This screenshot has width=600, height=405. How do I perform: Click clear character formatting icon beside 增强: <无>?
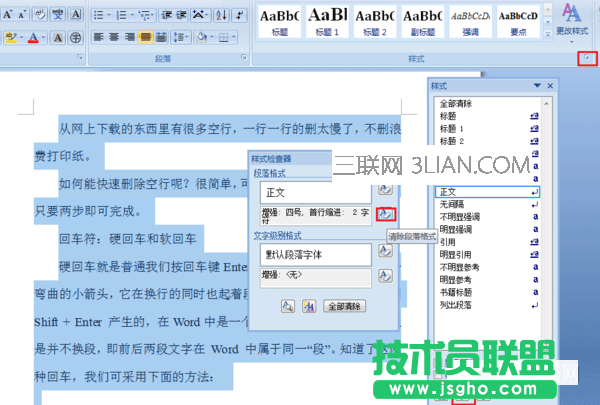tap(385, 276)
